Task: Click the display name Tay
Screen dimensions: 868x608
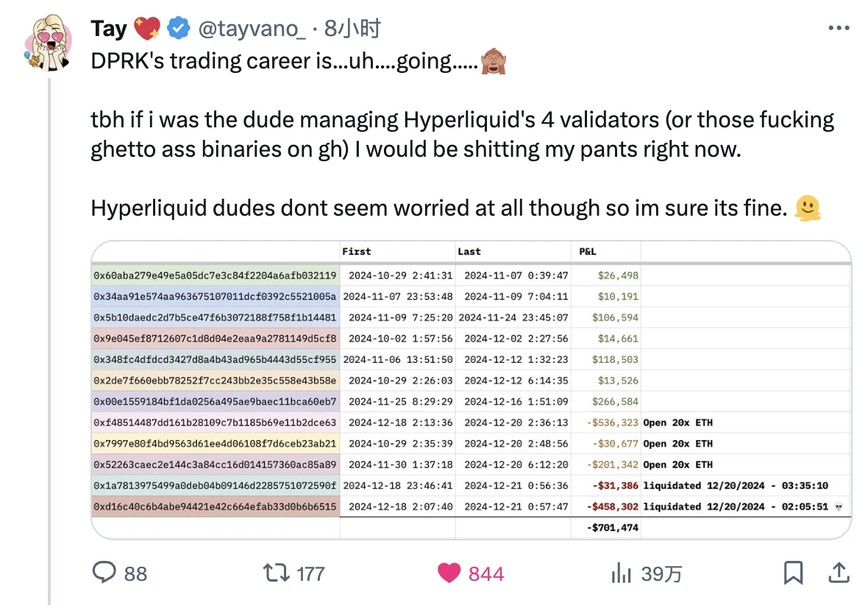Action: point(109,29)
